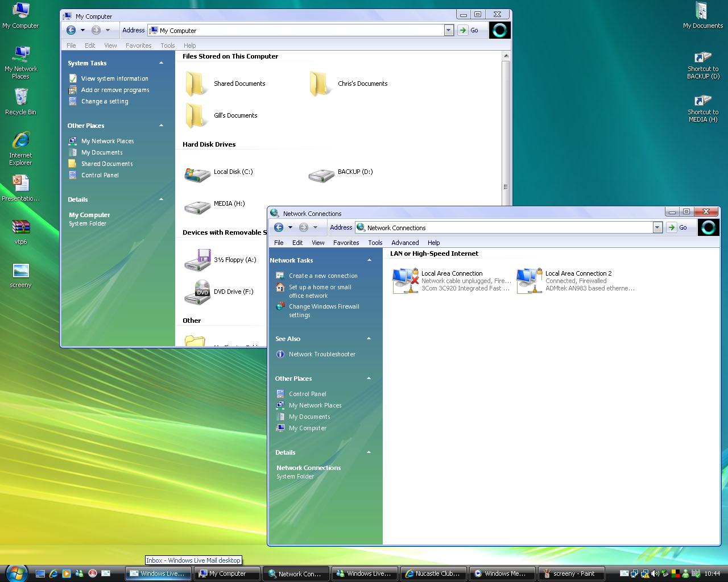Screen dimensions: 728x582
Task: Open the Local Disk (C:) drive icon
Action: pyautogui.click(x=197, y=173)
